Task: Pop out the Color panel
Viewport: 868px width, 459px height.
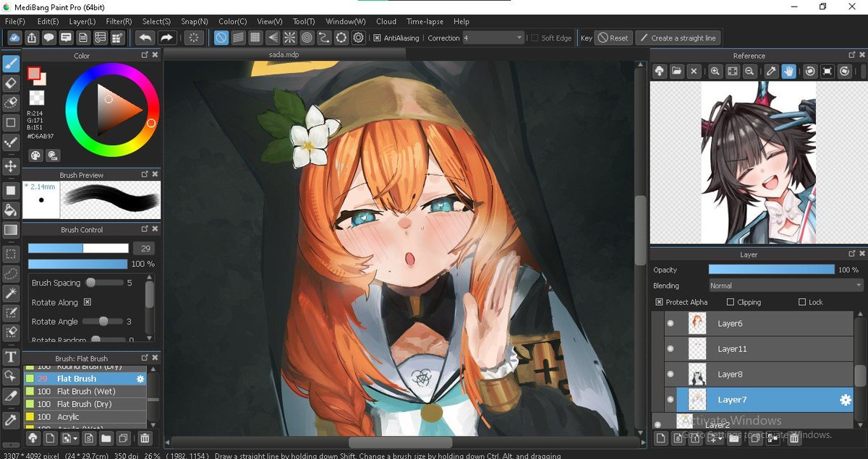Action: point(144,55)
